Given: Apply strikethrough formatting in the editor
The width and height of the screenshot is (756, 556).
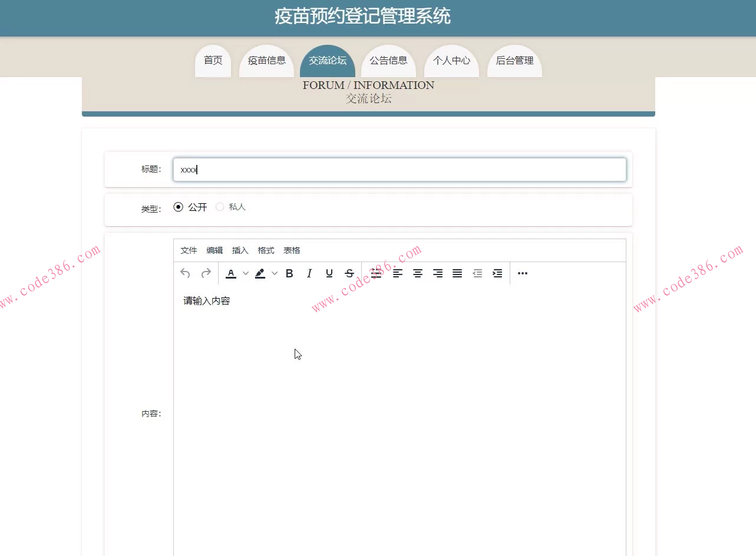Looking at the screenshot, I should pos(349,273).
